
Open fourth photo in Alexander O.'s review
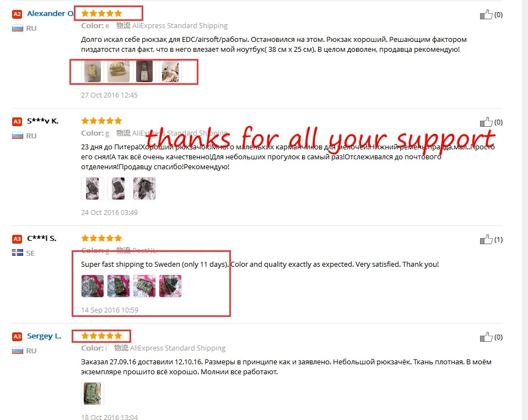[170, 72]
